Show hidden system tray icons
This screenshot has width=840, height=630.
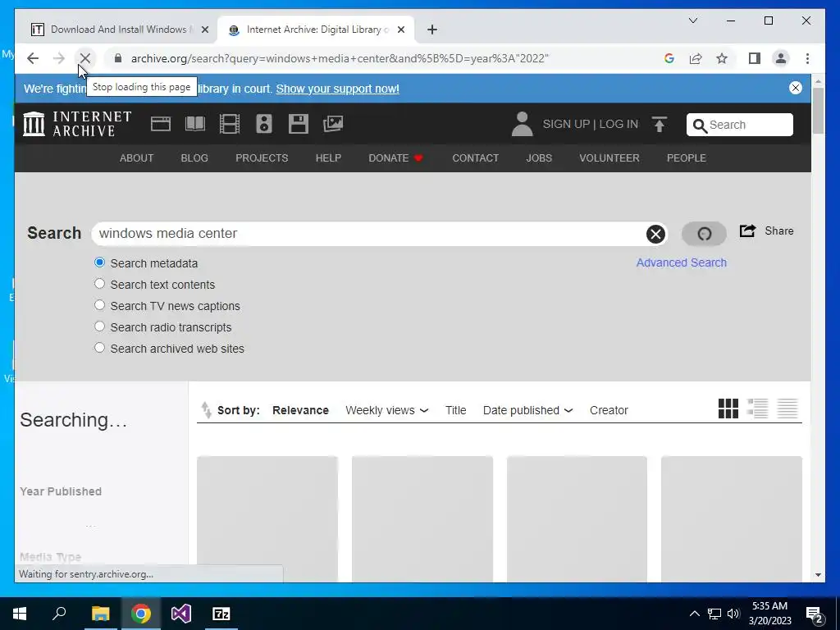[x=694, y=614]
